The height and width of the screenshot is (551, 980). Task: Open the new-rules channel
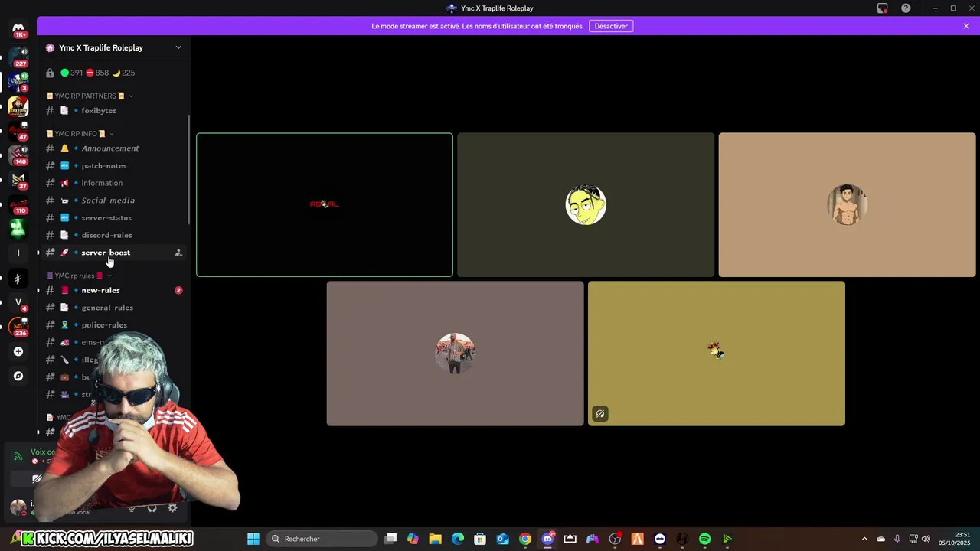click(113, 290)
